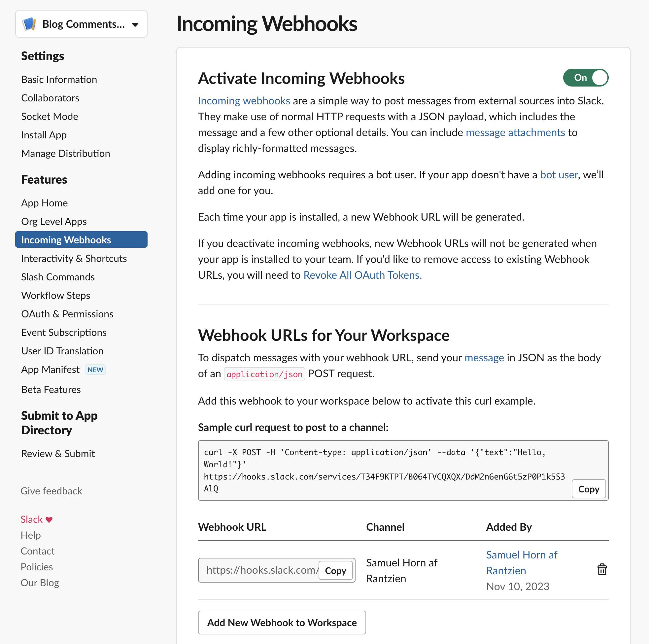Navigate to Manage Distribution
Image resolution: width=649 pixels, height=644 pixels.
tap(65, 153)
